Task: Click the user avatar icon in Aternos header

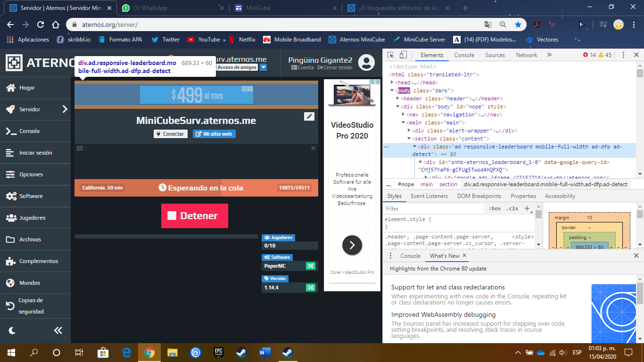Action: tap(366, 63)
